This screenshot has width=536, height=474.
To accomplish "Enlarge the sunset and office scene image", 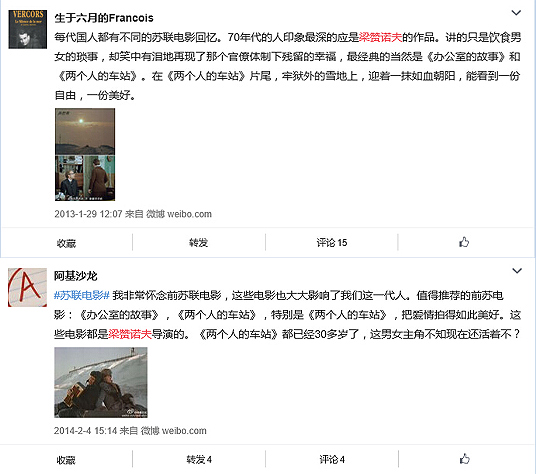I will pos(85,154).
